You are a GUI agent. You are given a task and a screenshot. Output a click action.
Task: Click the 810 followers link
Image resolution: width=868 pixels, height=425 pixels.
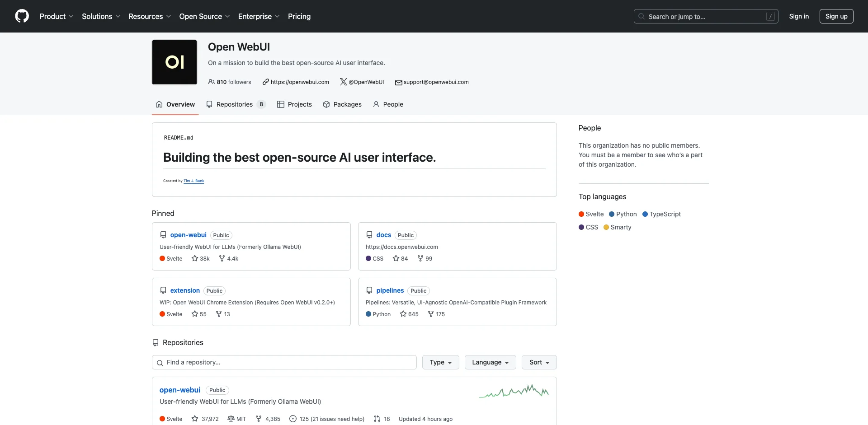pos(230,82)
